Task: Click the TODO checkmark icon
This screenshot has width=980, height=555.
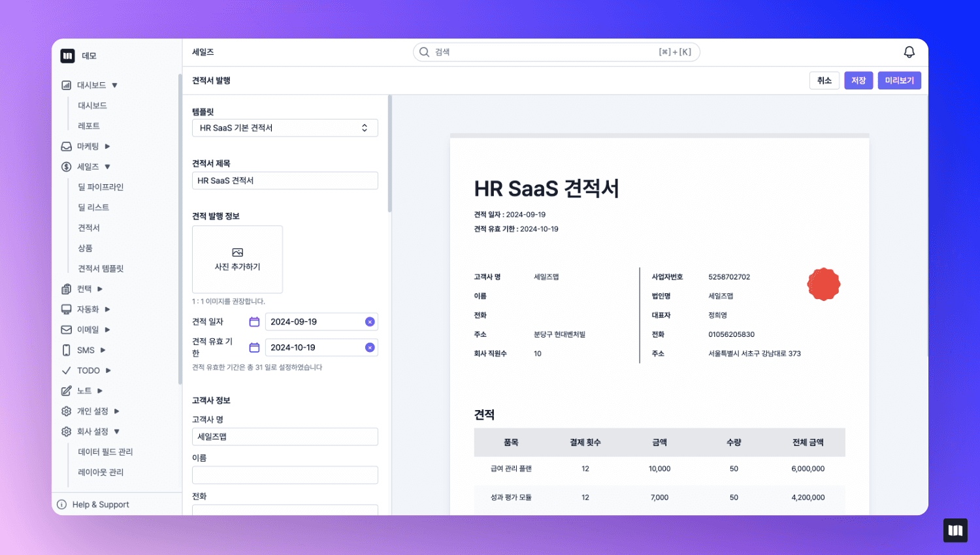Action: coord(66,370)
